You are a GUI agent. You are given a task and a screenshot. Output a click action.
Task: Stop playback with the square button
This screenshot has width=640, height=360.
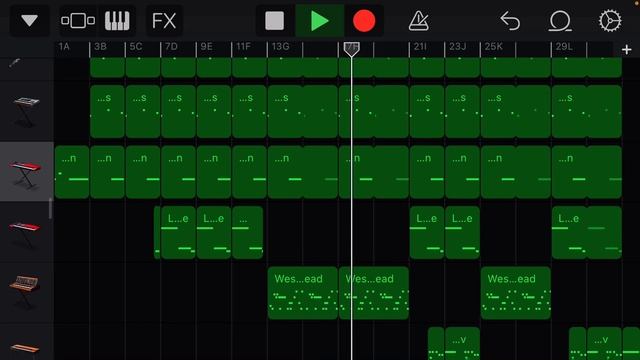274,20
